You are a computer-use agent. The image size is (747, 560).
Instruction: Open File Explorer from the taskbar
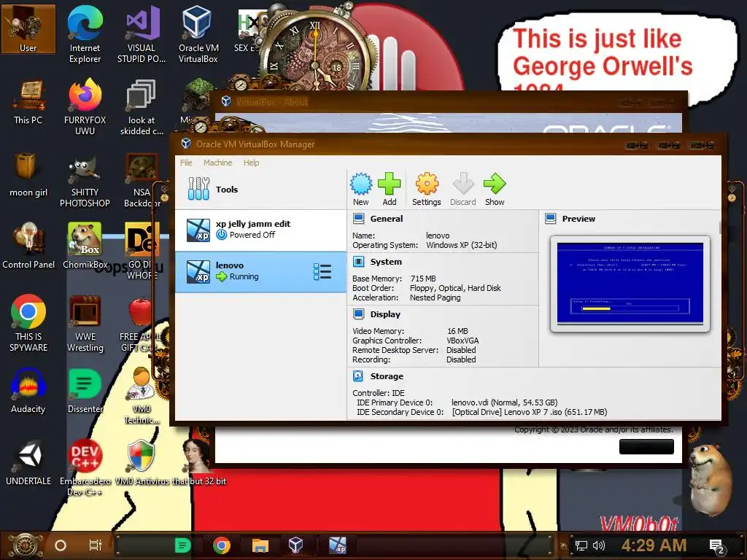pyautogui.click(x=260, y=545)
